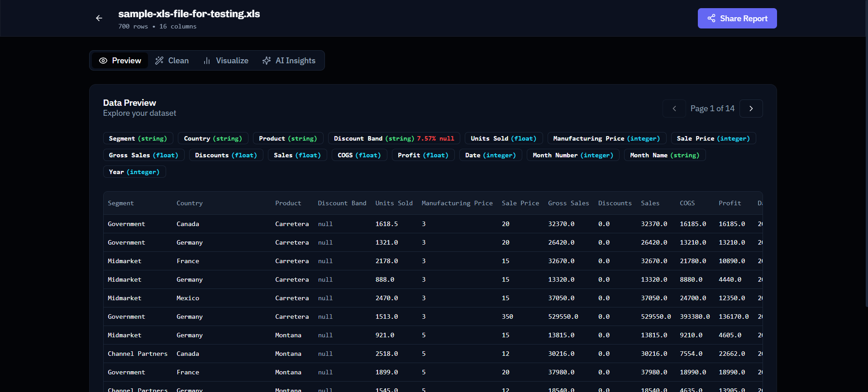868x392 pixels.
Task: Open the Preview tab
Action: (x=120, y=61)
